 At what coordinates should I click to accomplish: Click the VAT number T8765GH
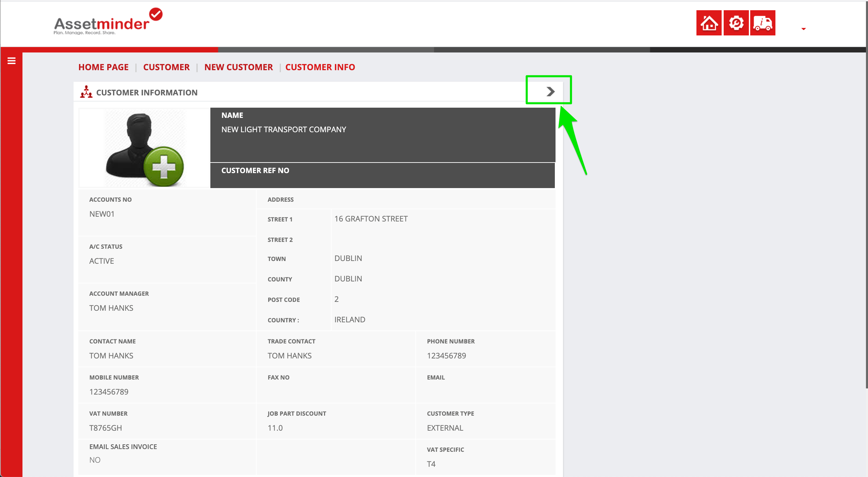(x=106, y=428)
